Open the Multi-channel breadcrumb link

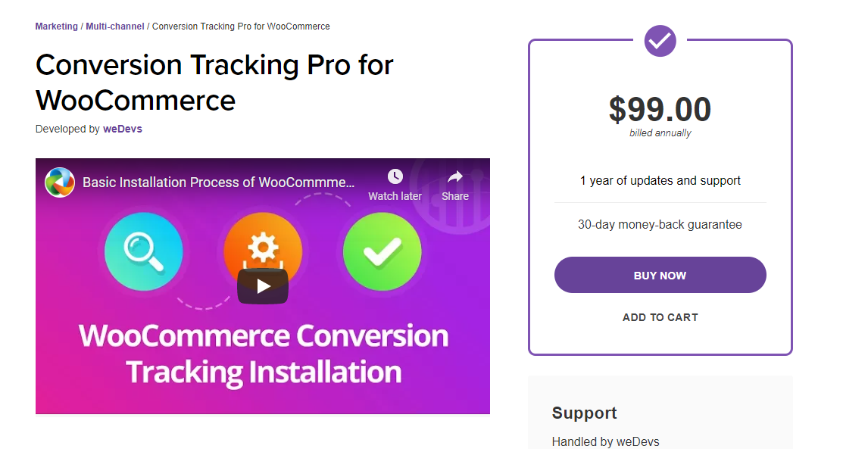tap(114, 26)
